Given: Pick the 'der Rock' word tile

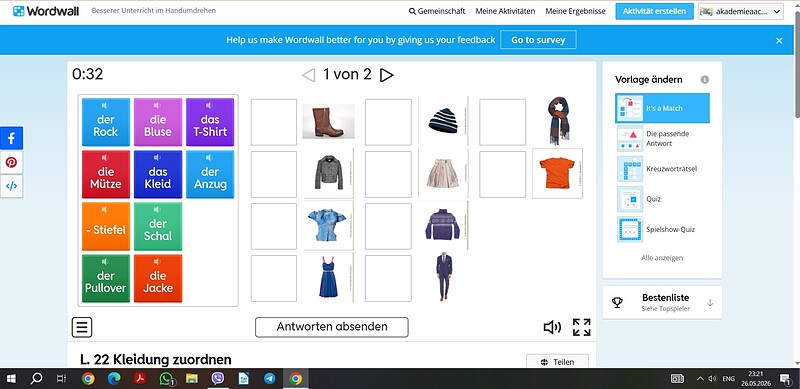Looking at the screenshot, I should point(106,122).
